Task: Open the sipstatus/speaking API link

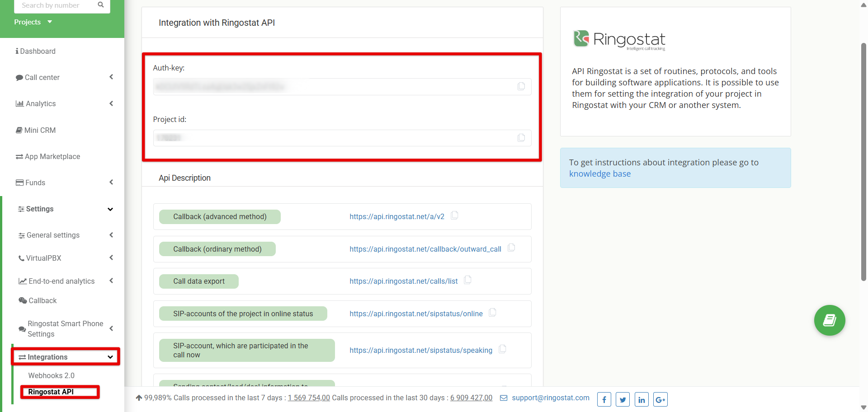Action: tap(421, 351)
